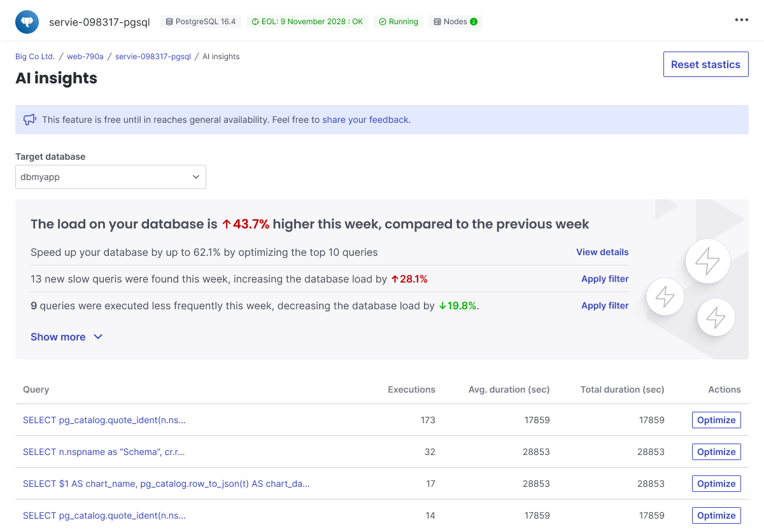This screenshot has height=532, width=764.
Task: Open the Target database dropdown
Action: pyautogui.click(x=110, y=177)
